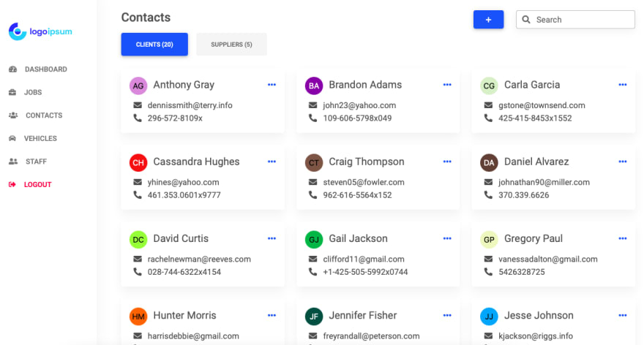The image size is (644, 345).
Task: Click the Hunter Morris name
Action: pyautogui.click(x=184, y=316)
